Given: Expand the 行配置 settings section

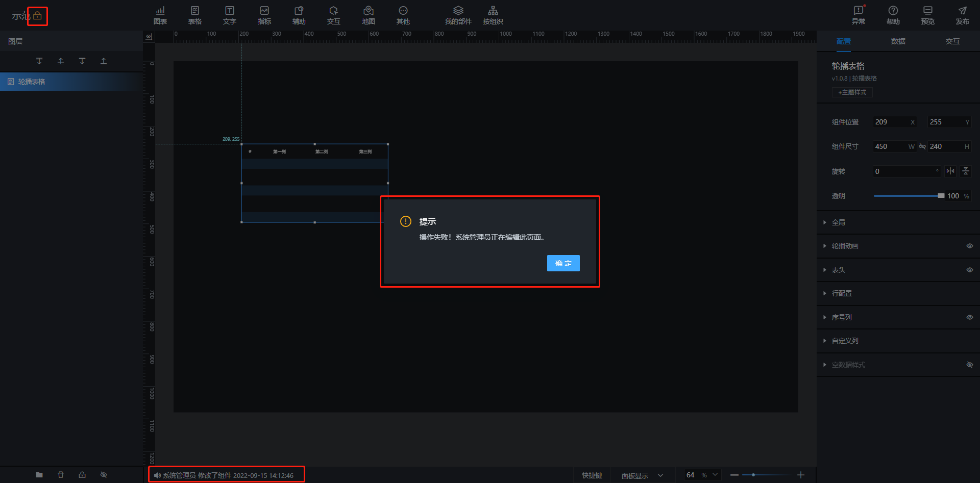Looking at the screenshot, I should click(x=841, y=293).
